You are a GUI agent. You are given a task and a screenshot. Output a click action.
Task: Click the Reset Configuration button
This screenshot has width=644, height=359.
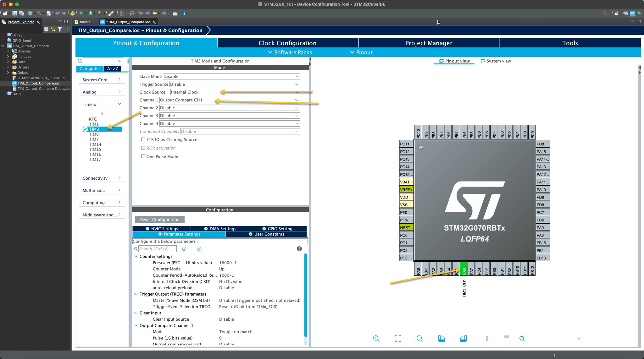(x=159, y=219)
